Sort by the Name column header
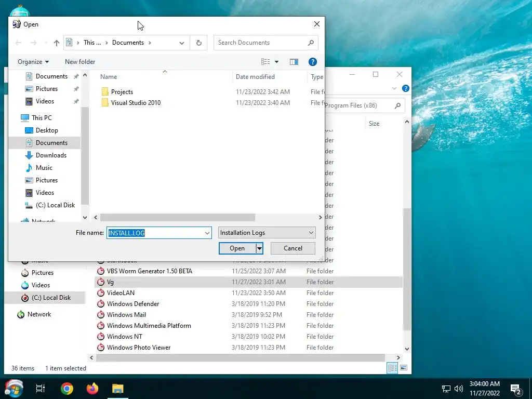 [109, 77]
